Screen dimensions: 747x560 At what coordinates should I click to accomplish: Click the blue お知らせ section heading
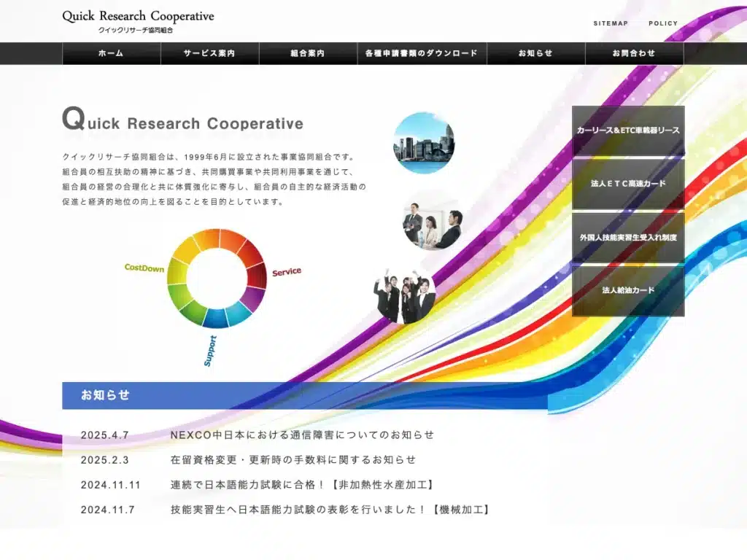305,395
